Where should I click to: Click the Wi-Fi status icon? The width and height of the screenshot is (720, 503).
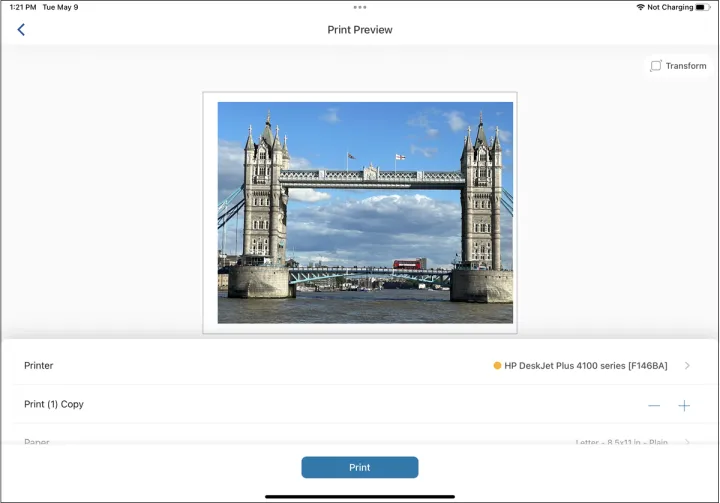[x=640, y=7]
